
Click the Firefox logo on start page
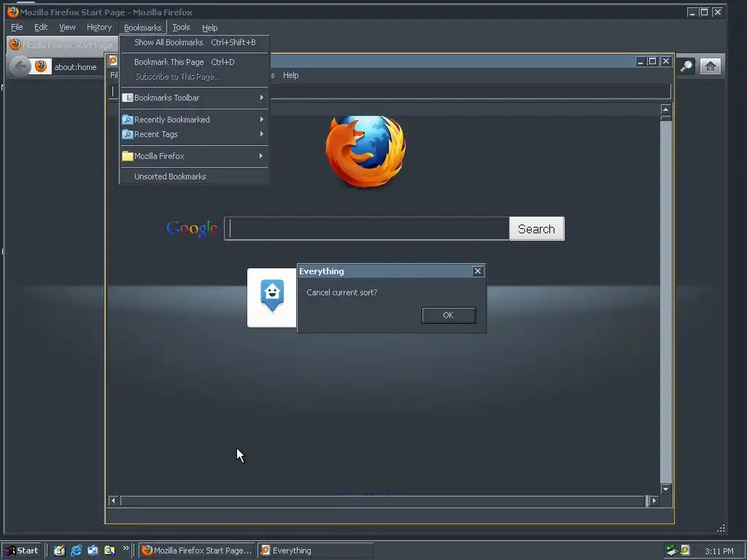click(366, 150)
